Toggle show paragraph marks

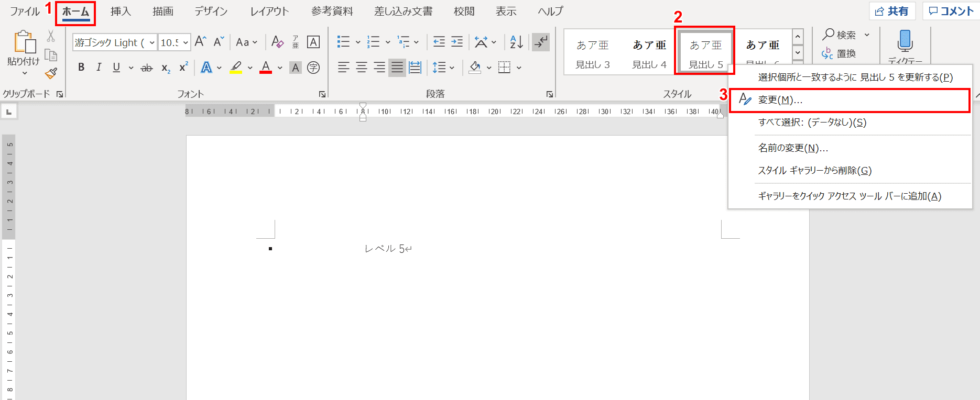[541, 42]
